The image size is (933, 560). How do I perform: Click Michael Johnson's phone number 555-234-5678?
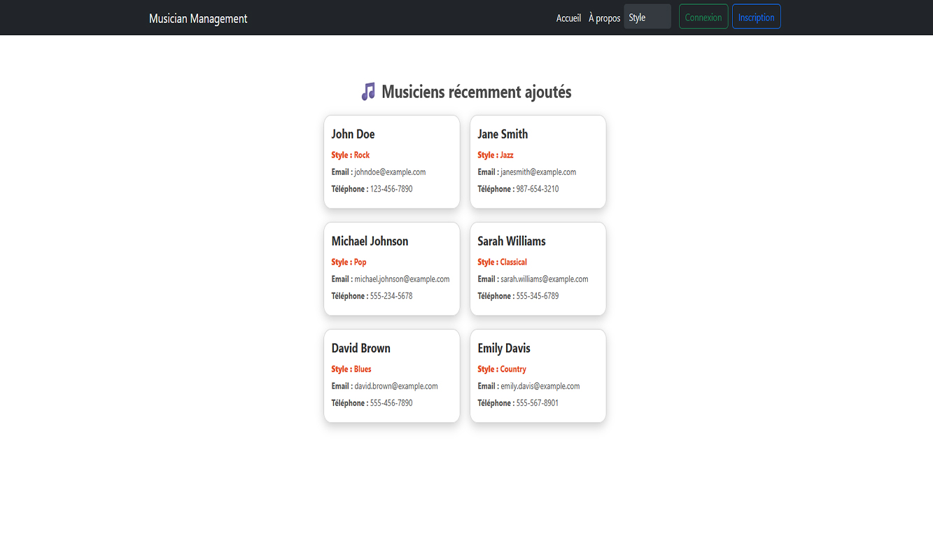tap(391, 296)
